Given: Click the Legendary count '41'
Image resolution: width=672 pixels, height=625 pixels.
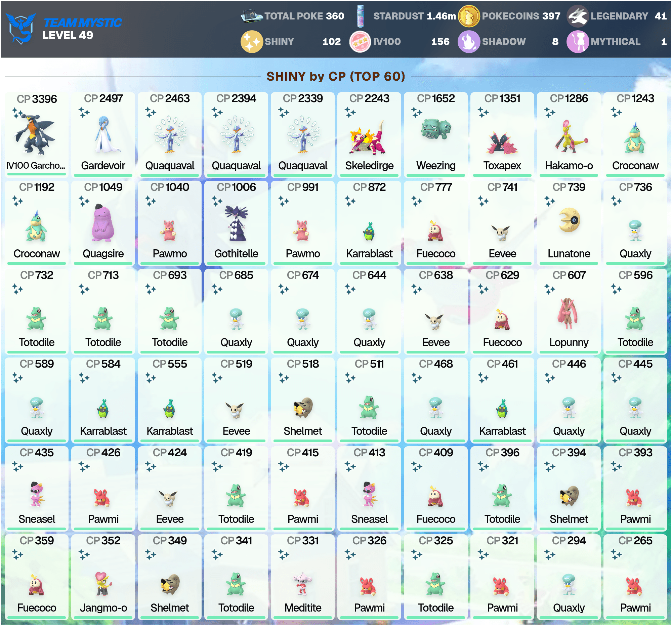Looking at the screenshot, I should coord(661,16).
